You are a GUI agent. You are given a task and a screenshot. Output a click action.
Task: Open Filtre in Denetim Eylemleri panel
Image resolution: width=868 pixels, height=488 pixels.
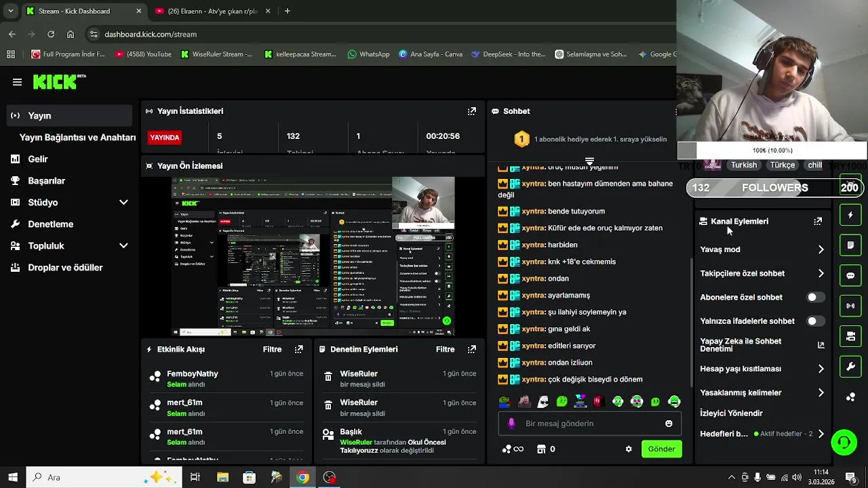click(445, 349)
